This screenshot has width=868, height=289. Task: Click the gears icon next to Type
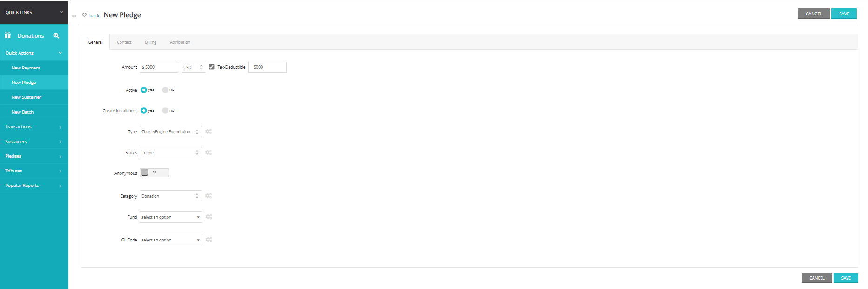[209, 131]
